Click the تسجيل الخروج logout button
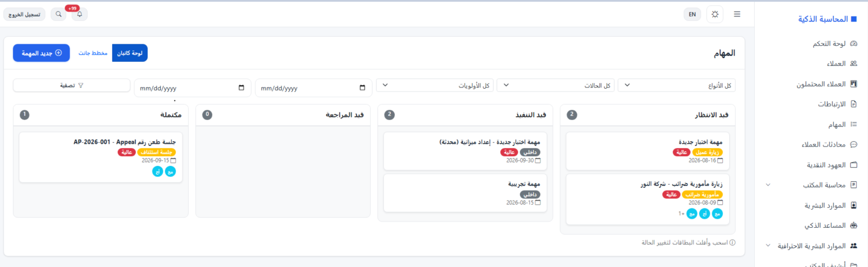 pos(25,14)
